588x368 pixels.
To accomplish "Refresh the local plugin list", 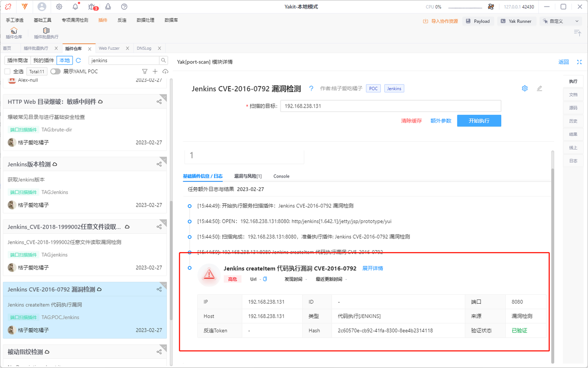I will point(78,60).
